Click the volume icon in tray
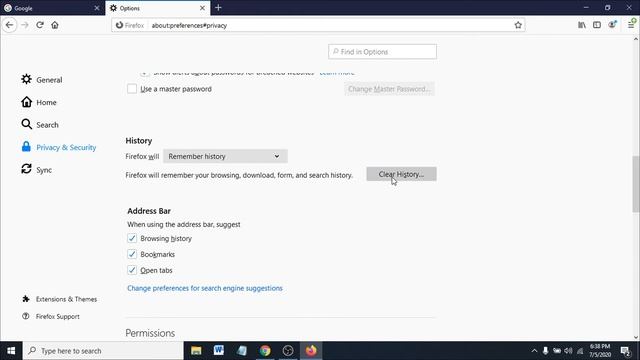The width and height of the screenshot is (640, 360). click(568, 351)
